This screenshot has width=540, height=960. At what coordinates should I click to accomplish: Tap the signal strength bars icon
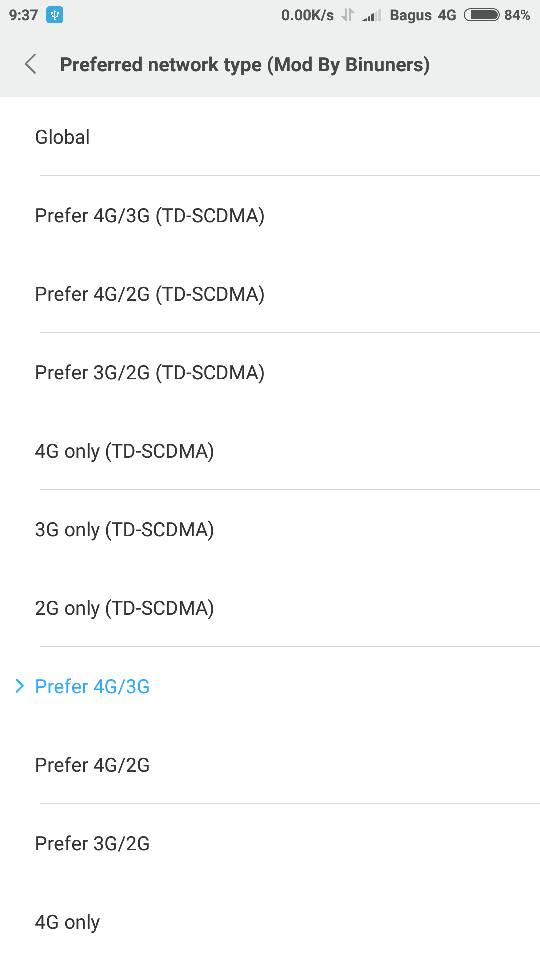coord(371,16)
